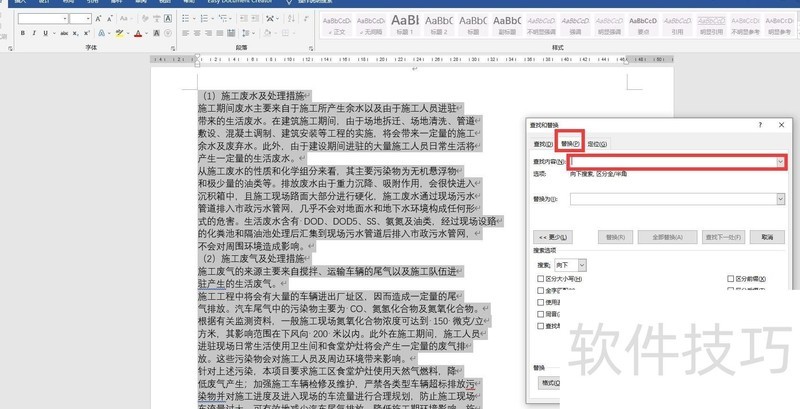Expand the highlight color arrow
This screenshot has height=409, width=800.
[128, 33]
